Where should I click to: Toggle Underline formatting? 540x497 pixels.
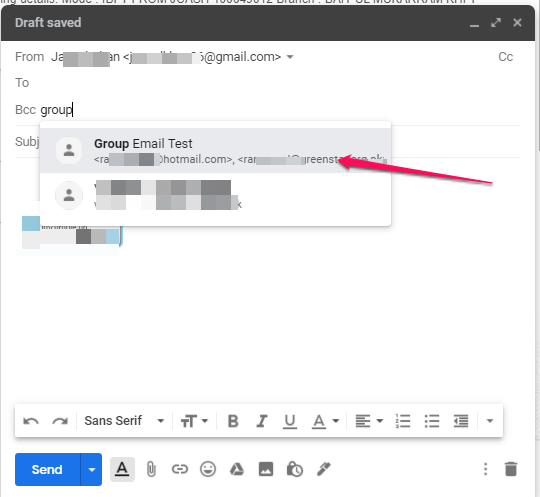click(x=290, y=421)
